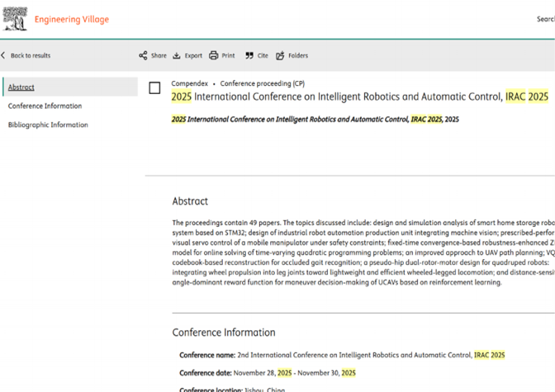Click the Export label in toolbar
The image size is (555, 392).
(193, 55)
